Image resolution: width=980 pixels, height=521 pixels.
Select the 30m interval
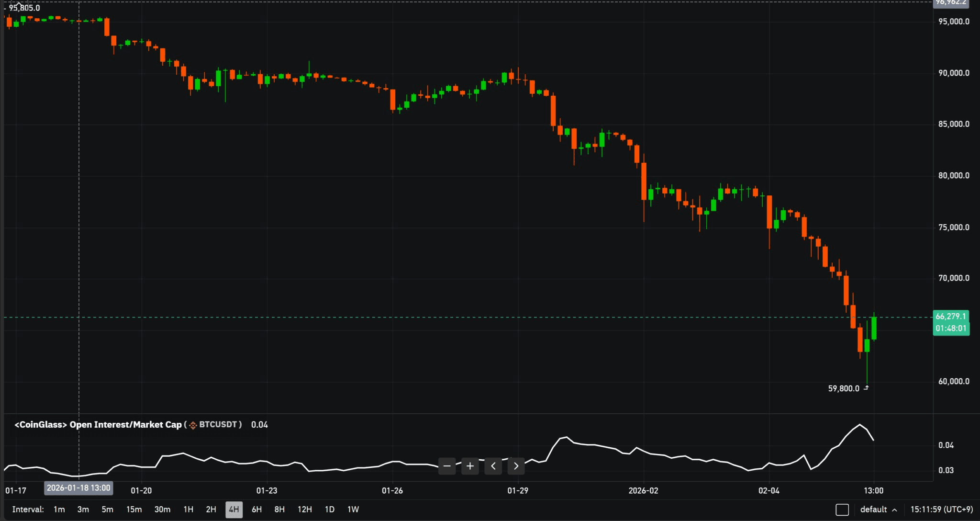pos(162,510)
